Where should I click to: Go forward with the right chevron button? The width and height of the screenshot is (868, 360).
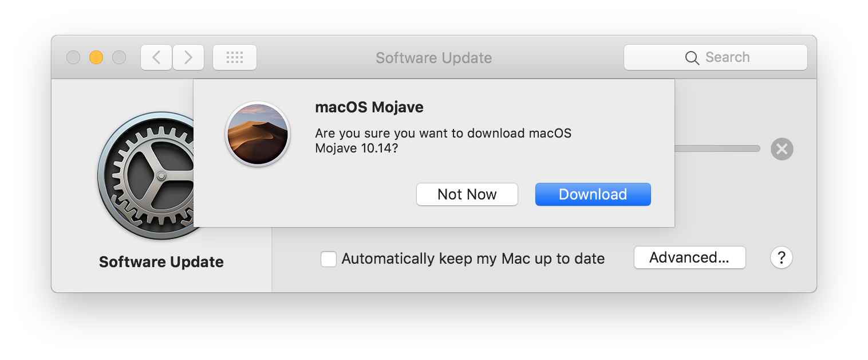(x=188, y=57)
